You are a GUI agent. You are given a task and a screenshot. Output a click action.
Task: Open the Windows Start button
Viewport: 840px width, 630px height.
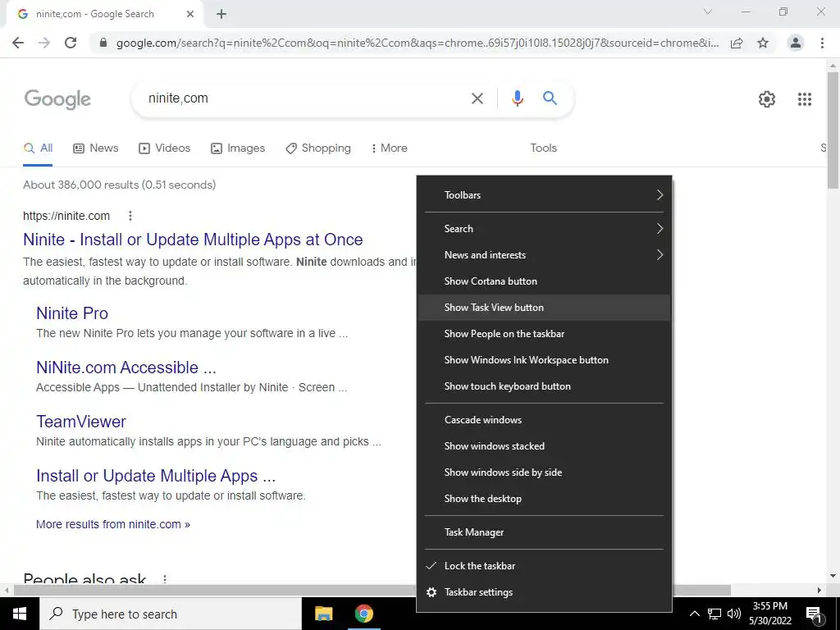20,614
